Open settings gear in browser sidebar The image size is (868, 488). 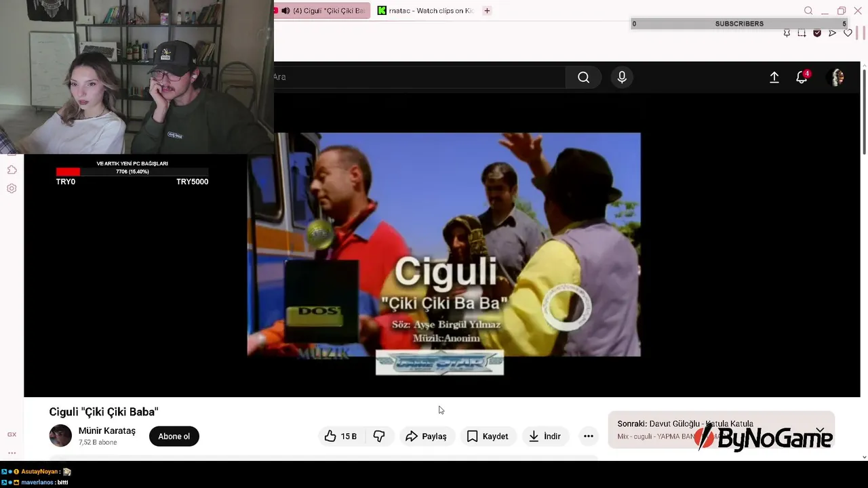(x=12, y=188)
